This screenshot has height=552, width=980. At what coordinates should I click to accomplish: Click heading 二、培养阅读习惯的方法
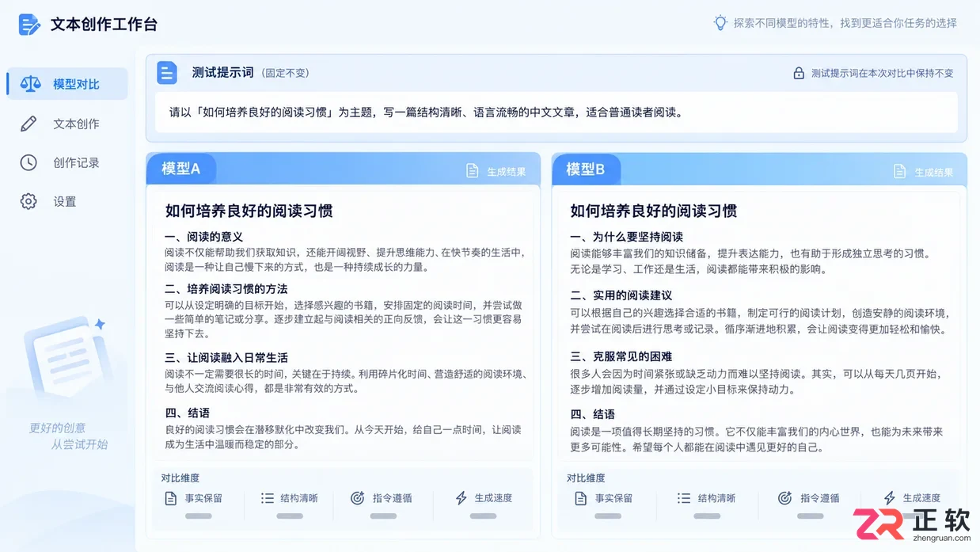pyautogui.click(x=226, y=289)
